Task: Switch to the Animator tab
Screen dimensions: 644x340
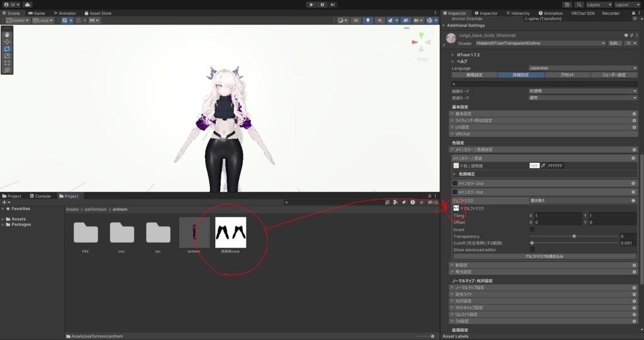Action: pos(65,13)
